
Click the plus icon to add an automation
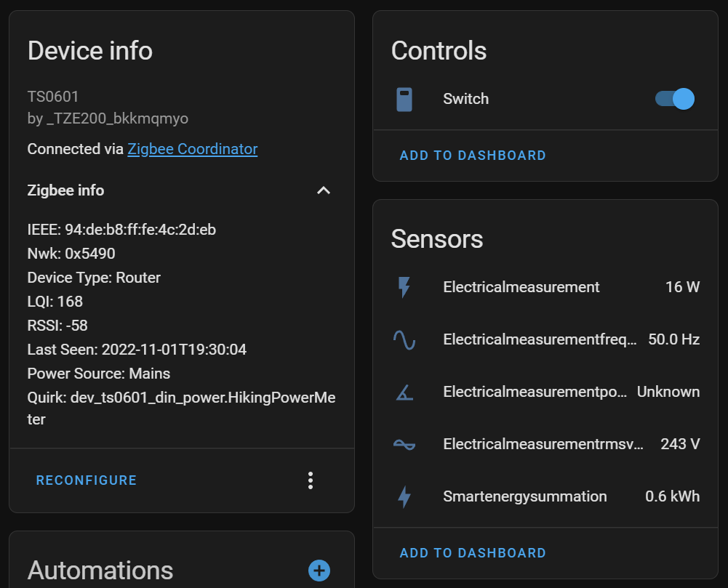tap(319, 571)
